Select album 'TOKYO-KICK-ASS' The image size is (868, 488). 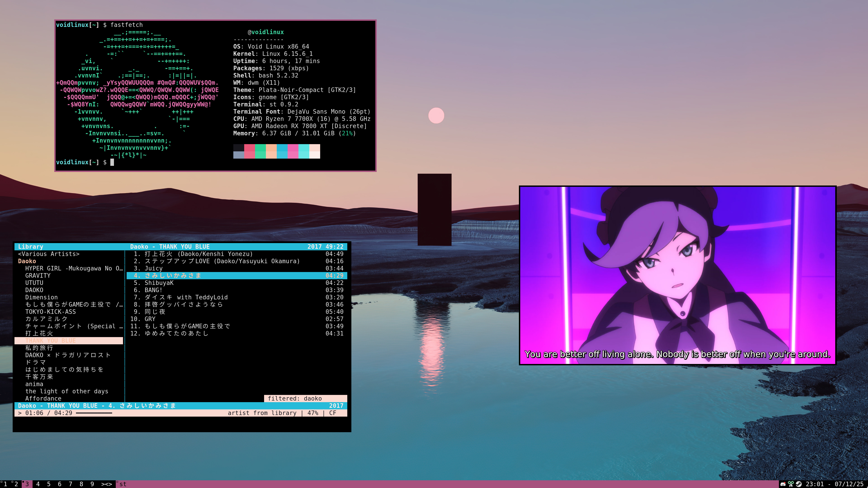coord(51,312)
